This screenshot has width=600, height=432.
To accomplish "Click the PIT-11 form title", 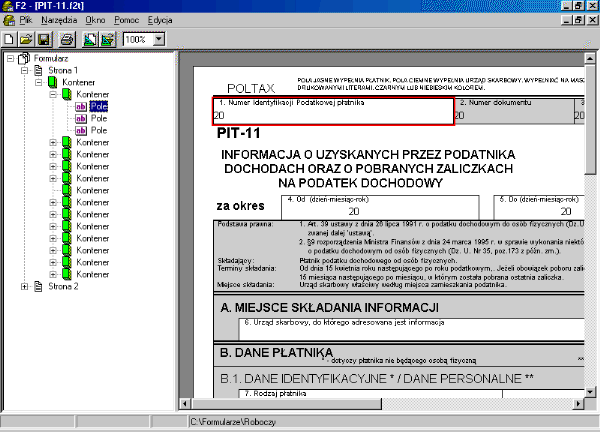I will [238, 133].
